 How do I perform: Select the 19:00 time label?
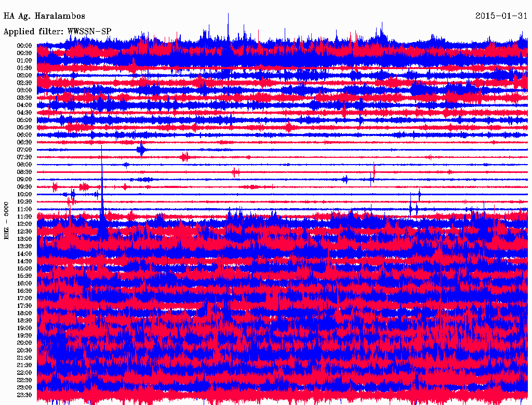pyautogui.click(x=24, y=328)
